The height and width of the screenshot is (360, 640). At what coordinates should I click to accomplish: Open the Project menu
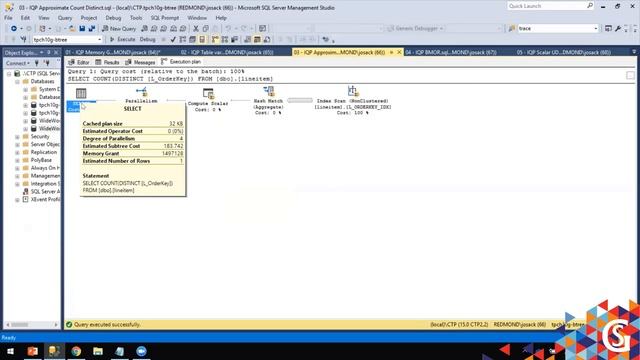(89, 18)
